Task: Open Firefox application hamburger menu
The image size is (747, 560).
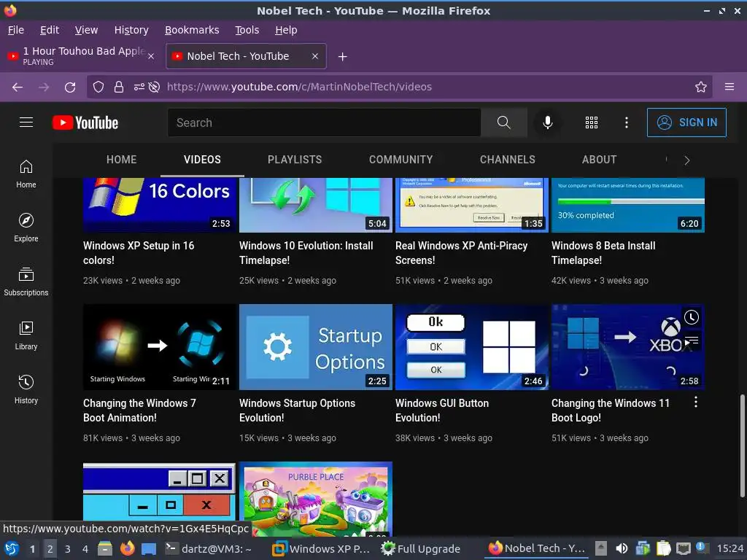Action: point(729,87)
